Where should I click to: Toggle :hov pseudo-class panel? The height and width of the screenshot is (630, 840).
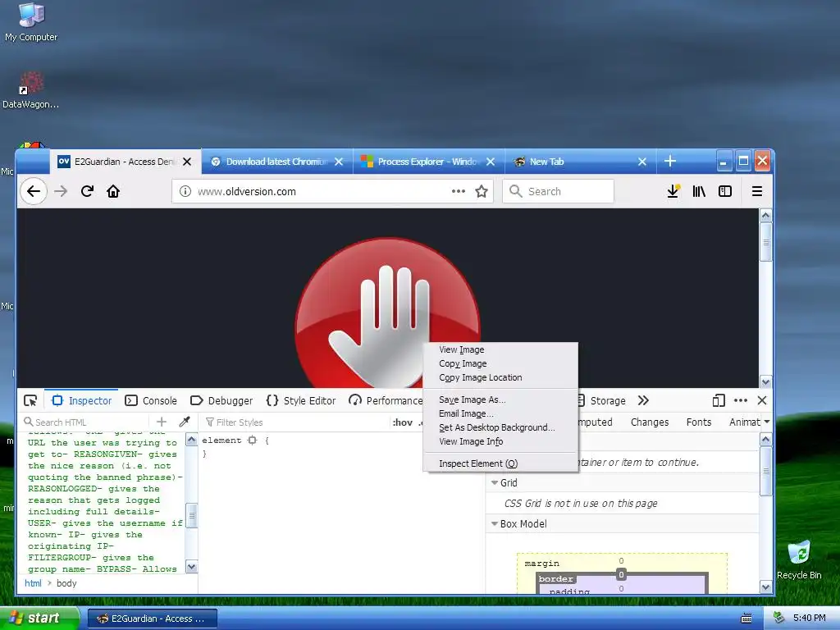click(x=402, y=422)
